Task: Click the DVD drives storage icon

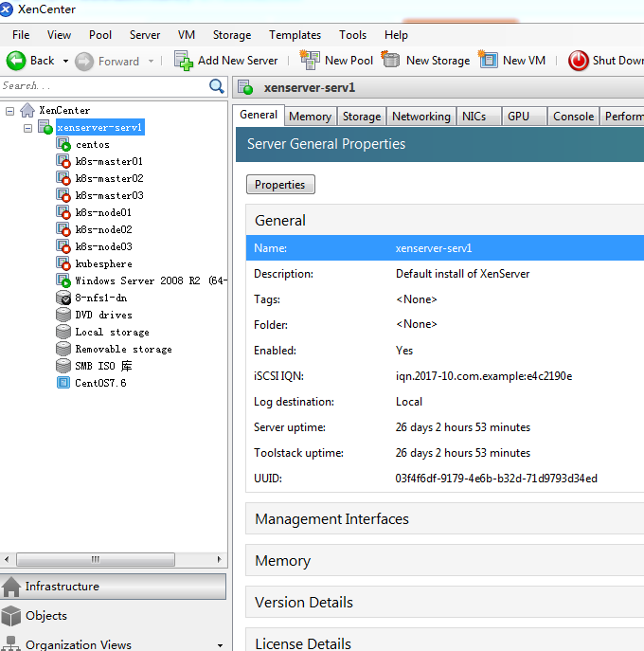Action: pos(63,315)
